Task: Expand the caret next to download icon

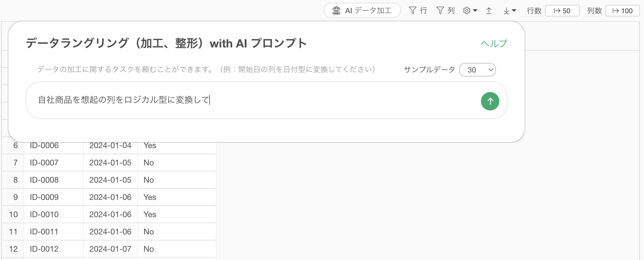Action: tap(514, 11)
